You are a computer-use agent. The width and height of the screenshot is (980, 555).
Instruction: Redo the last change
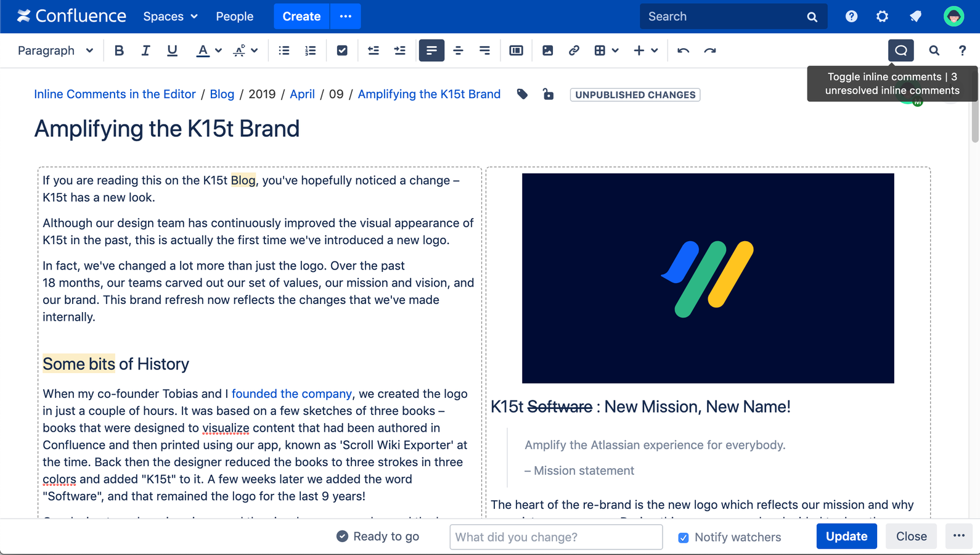pos(710,51)
